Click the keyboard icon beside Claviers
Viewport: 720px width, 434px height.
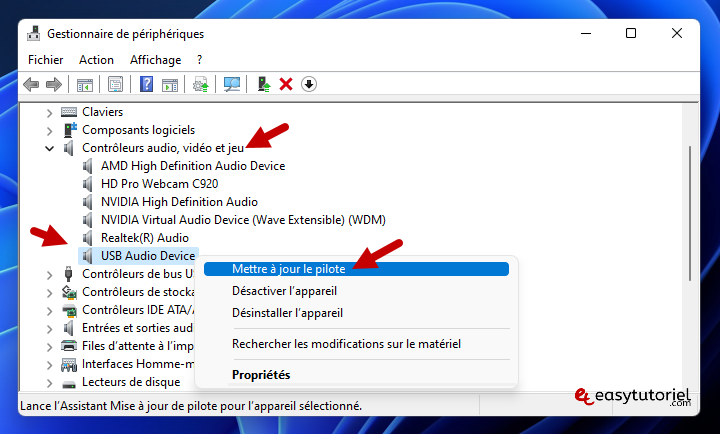[x=69, y=112]
